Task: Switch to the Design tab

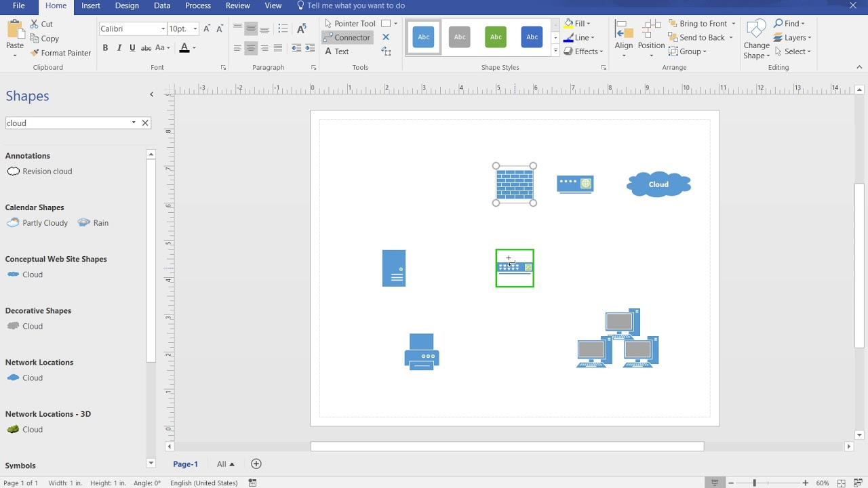Action: [127, 5]
